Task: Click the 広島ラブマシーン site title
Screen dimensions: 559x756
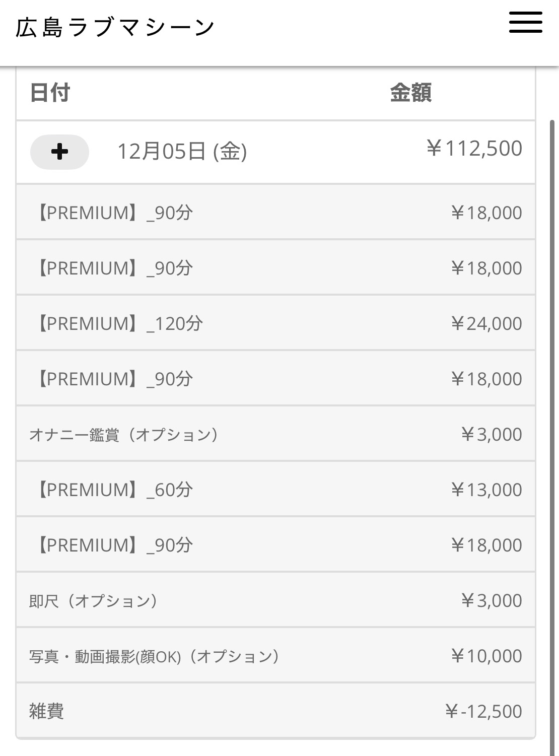Action: click(115, 28)
